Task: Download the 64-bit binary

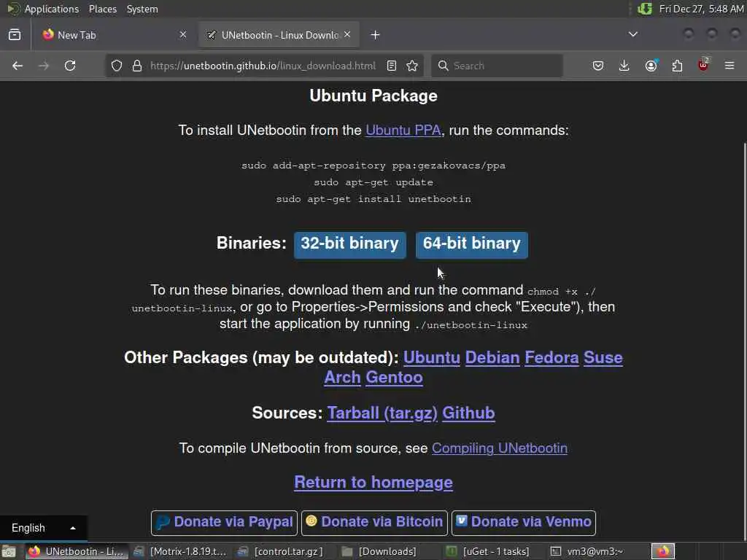Action: tap(472, 245)
